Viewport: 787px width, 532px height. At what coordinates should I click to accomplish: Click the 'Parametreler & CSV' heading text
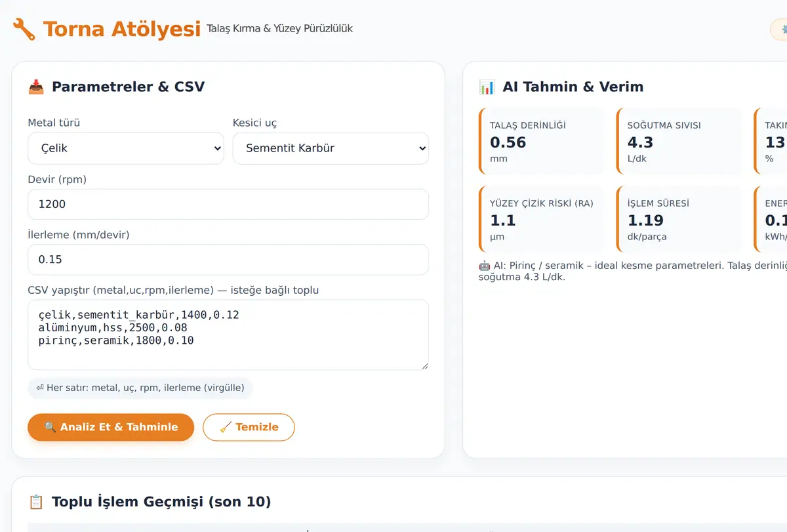point(128,87)
